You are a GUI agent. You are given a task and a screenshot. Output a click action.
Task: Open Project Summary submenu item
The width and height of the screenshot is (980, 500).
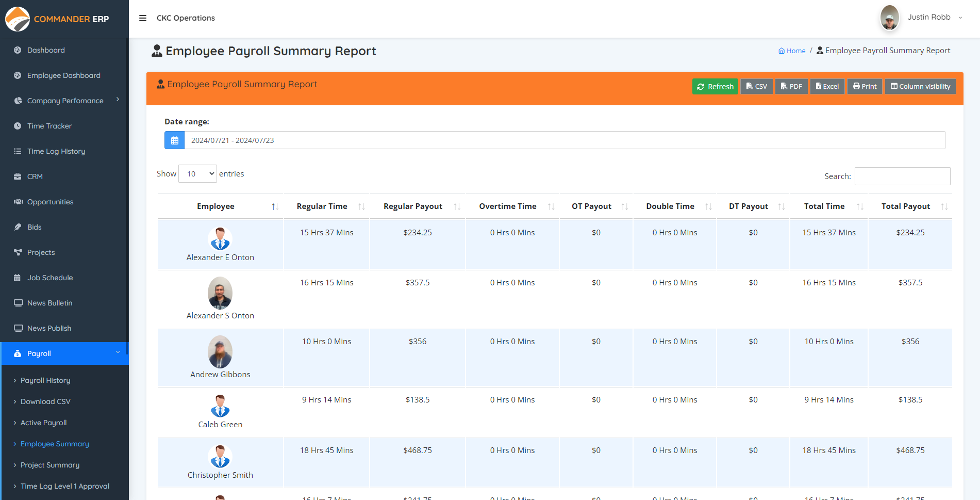point(50,465)
